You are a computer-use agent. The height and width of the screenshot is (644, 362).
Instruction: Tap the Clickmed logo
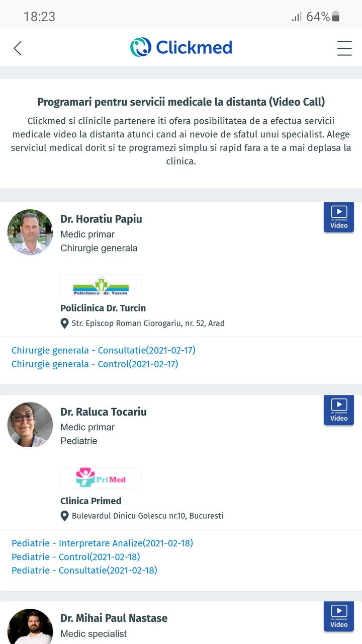(182, 47)
